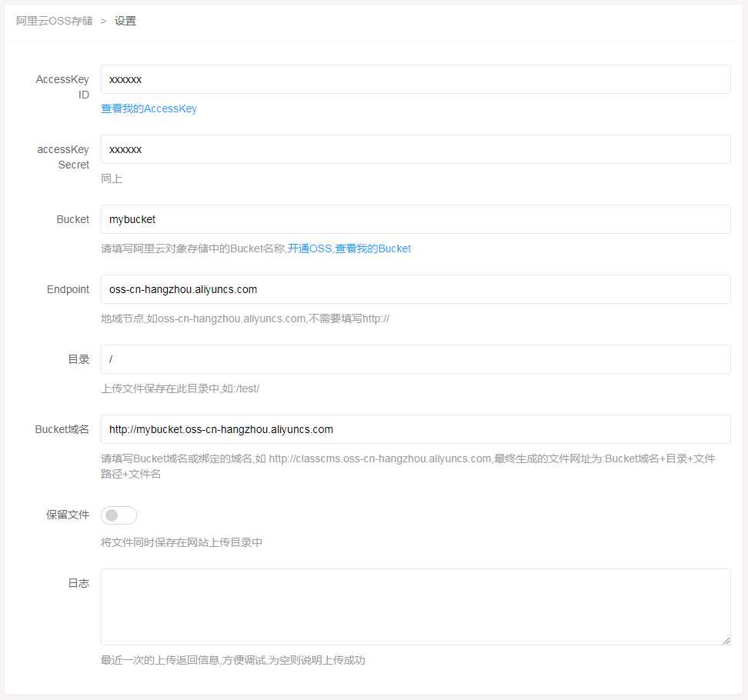Open the 开通OSS link
This screenshot has width=748, height=700.
tap(309, 248)
